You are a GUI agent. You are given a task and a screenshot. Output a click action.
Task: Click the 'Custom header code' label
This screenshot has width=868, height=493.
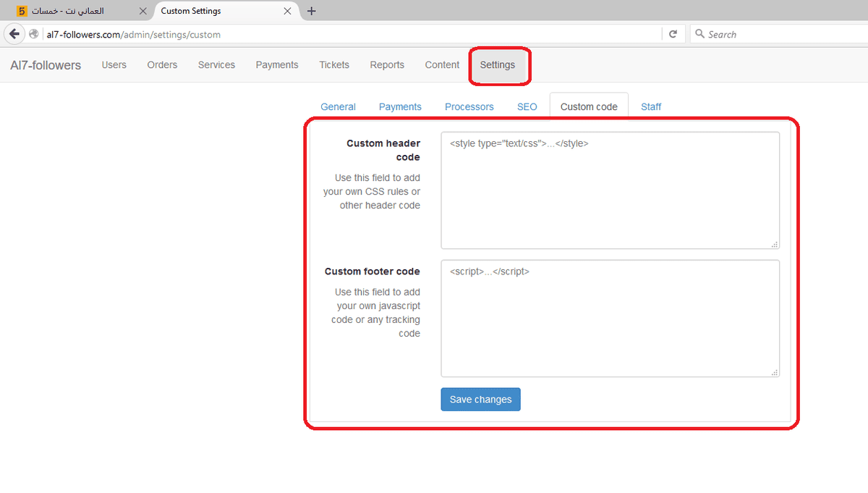[x=383, y=150]
